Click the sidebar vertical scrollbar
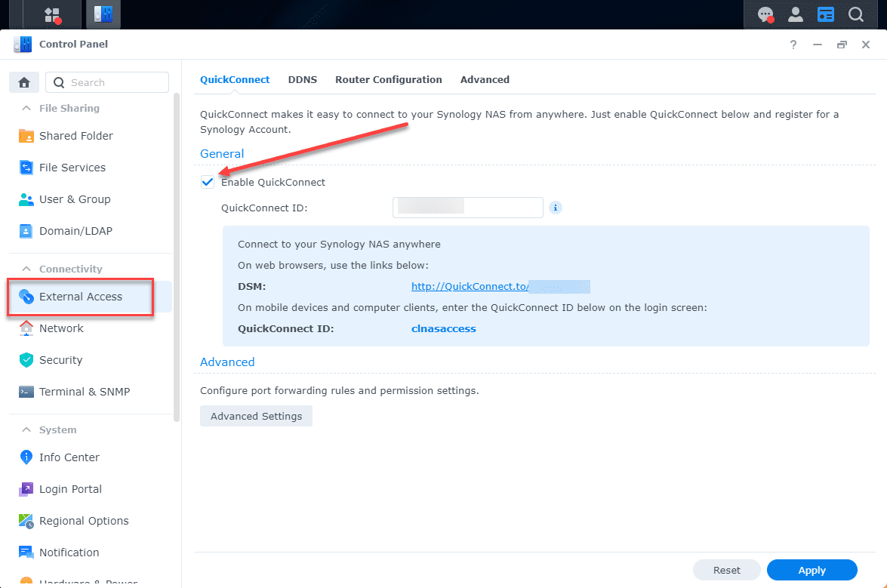887x588 pixels. [x=177, y=257]
